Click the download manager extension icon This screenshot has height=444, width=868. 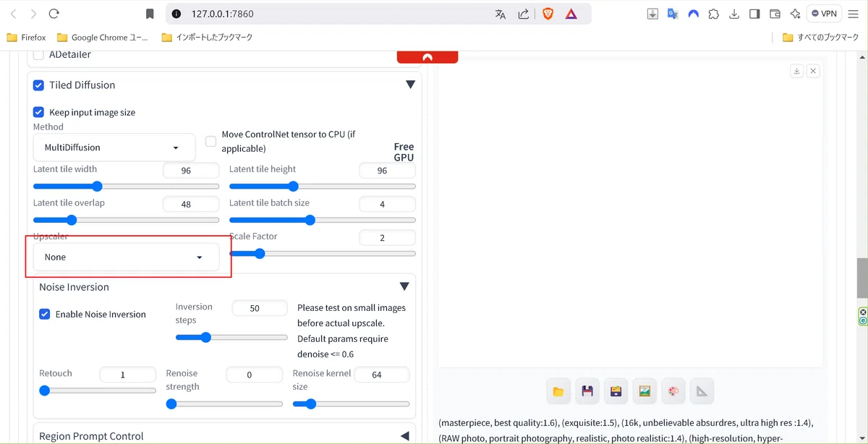[652, 14]
